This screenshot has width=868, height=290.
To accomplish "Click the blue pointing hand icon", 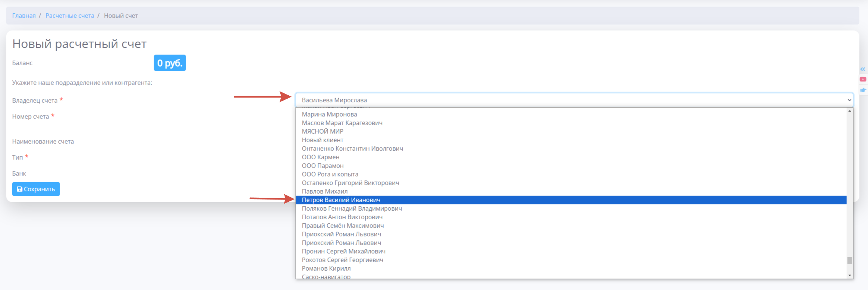I will point(863,90).
